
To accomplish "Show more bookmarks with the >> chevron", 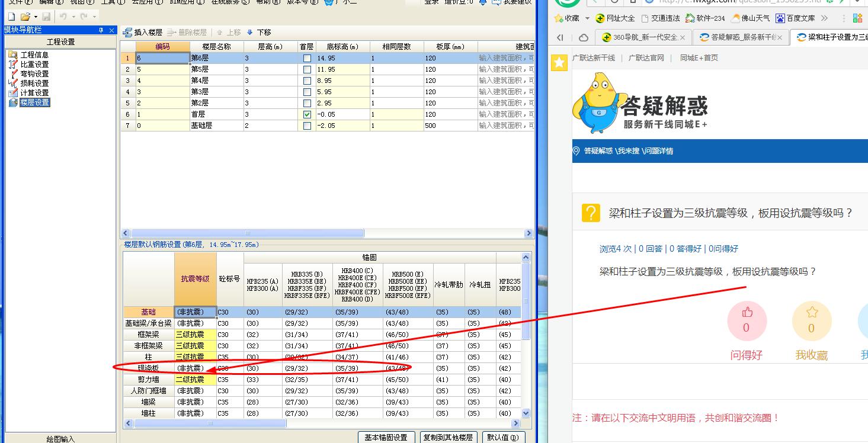I will 825,18.
